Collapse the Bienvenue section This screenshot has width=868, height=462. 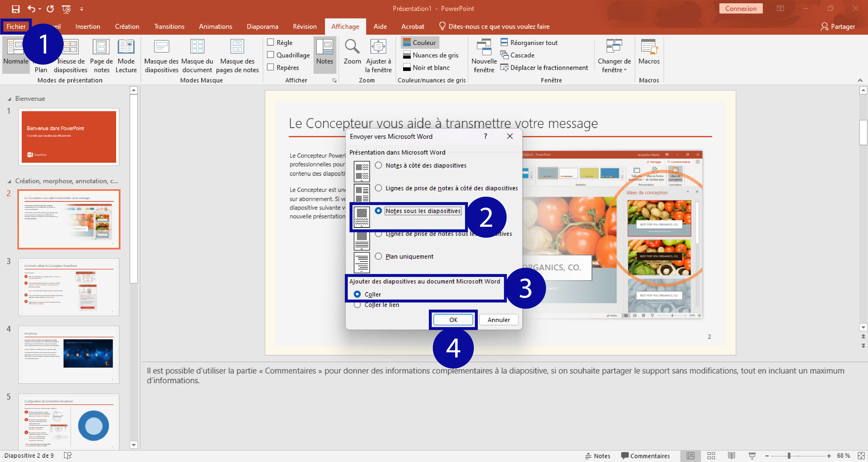[x=9, y=99]
